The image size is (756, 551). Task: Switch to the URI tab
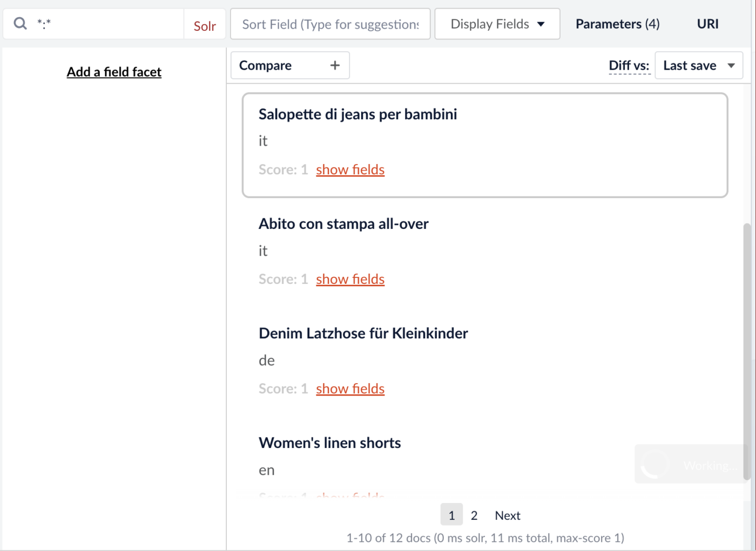707,24
